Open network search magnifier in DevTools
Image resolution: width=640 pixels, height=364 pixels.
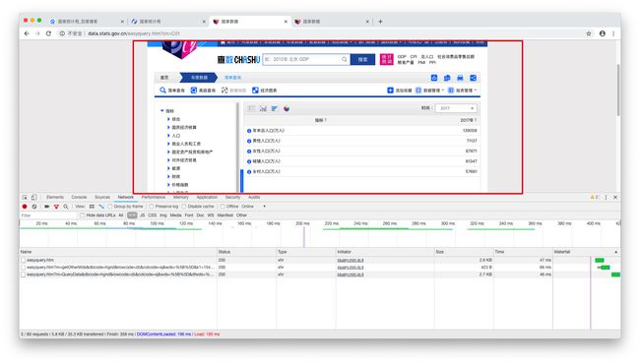(x=66, y=207)
